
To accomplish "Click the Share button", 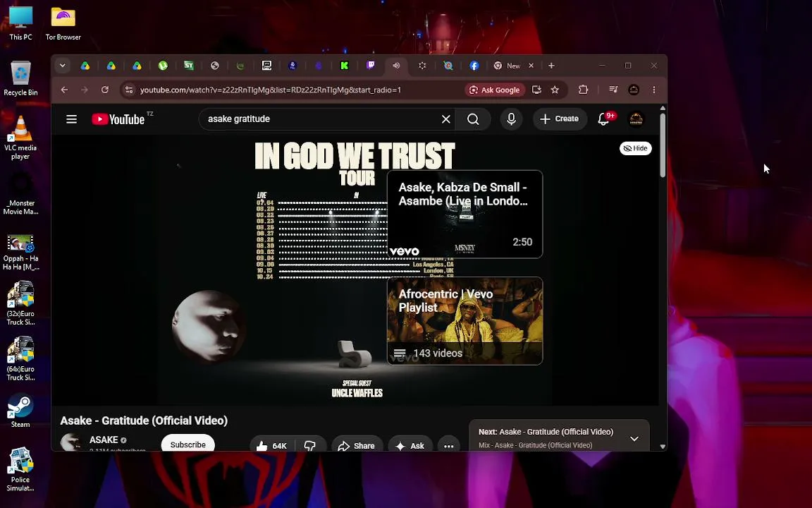I will pos(357,446).
